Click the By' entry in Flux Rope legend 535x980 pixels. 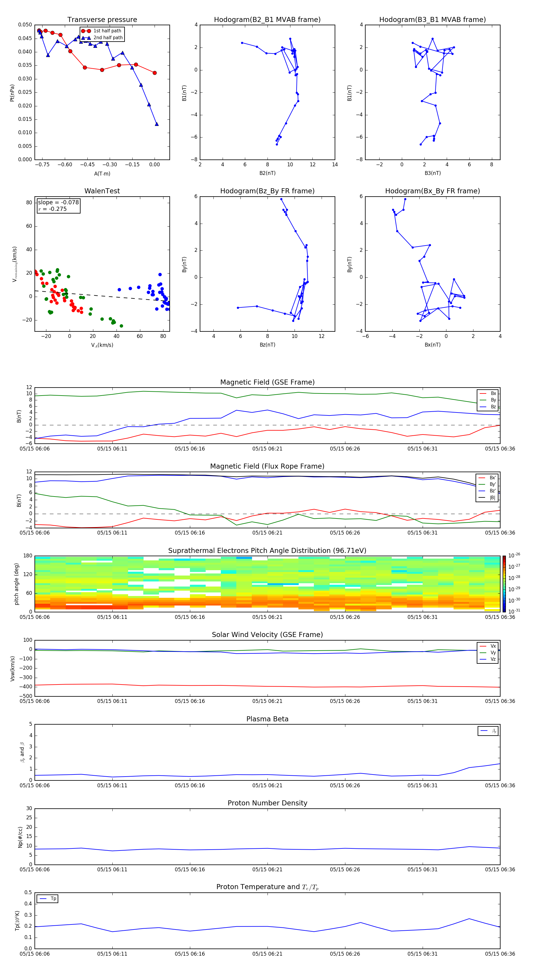click(487, 484)
